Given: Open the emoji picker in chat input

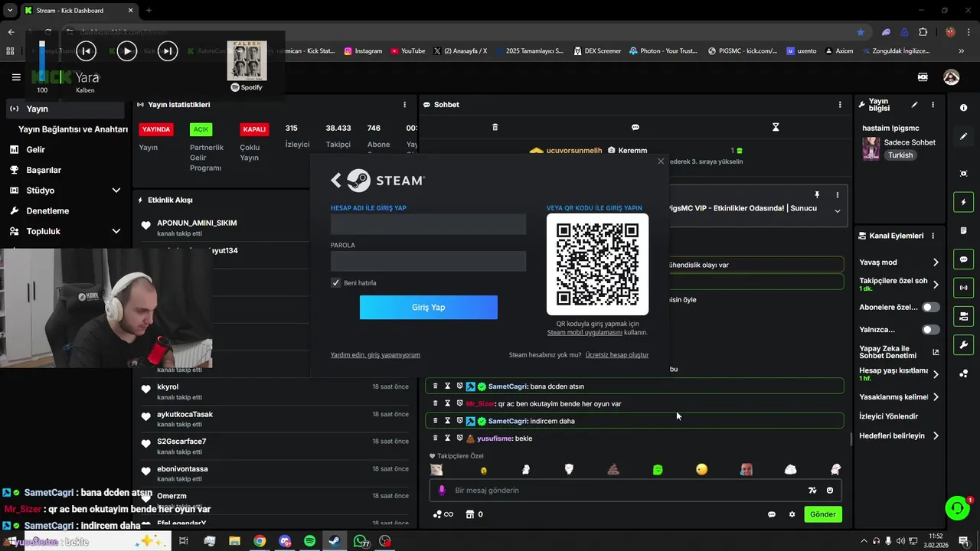Looking at the screenshot, I should 830,491.
